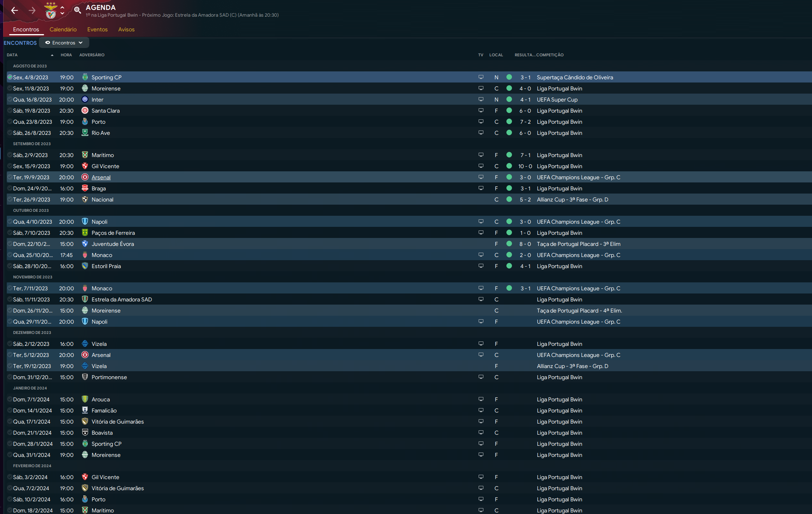
Task: Click the Arsenal crest on 19/9/2023 fixture
Action: point(85,177)
